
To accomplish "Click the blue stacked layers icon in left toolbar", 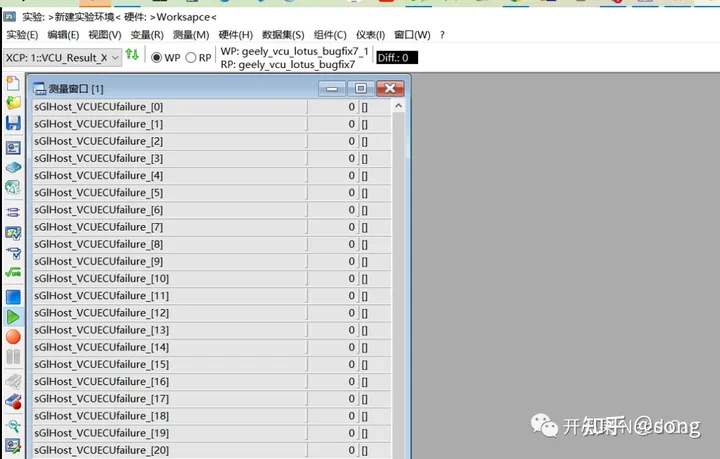I will pyautogui.click(x=13, y=168).
